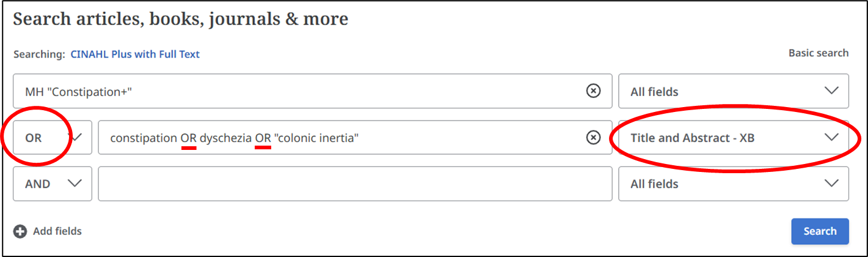The height and width of the screenshot is (257, 868).
Task: Open the AND boolean operator dropdown
Action: (53, 184)
